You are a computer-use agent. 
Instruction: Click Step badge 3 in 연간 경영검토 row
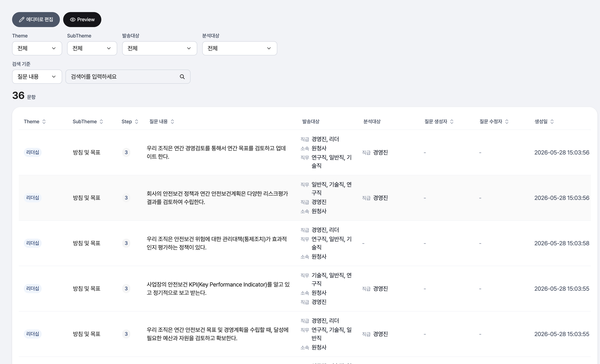tap(126, 152)
